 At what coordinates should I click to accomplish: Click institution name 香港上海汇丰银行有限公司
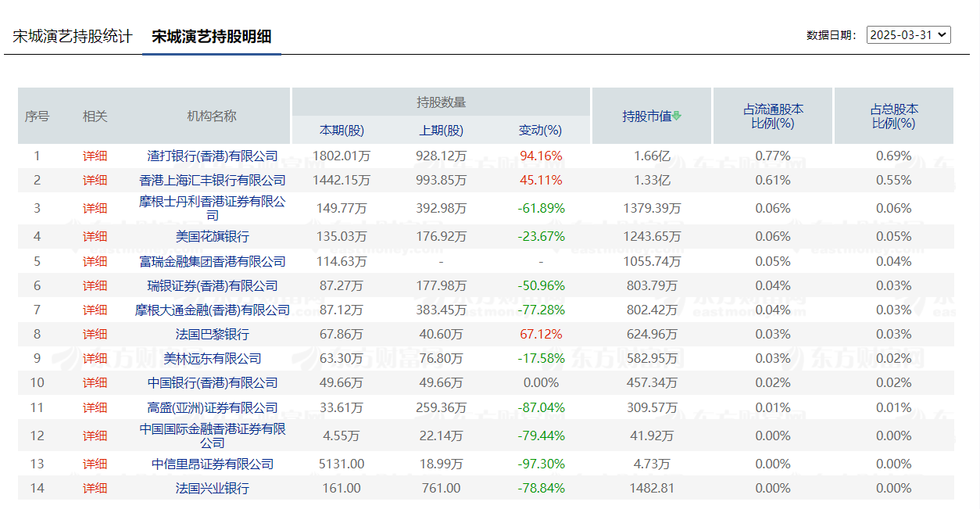click(213, 180)
